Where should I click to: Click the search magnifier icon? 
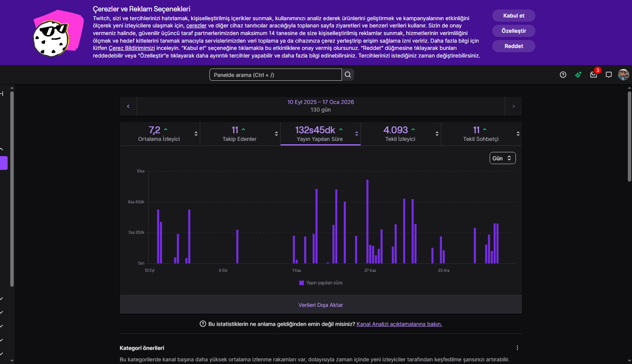point(348,75)
